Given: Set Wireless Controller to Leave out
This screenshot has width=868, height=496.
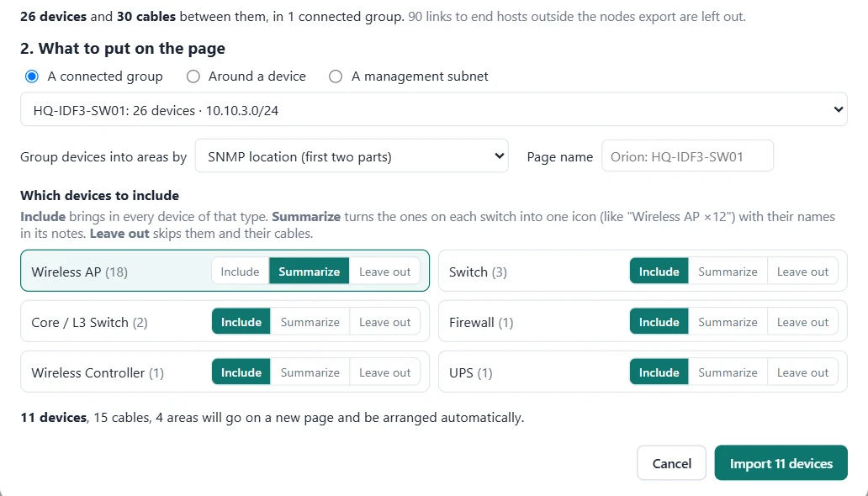Looking at the screenshot, I should [384, 372].
